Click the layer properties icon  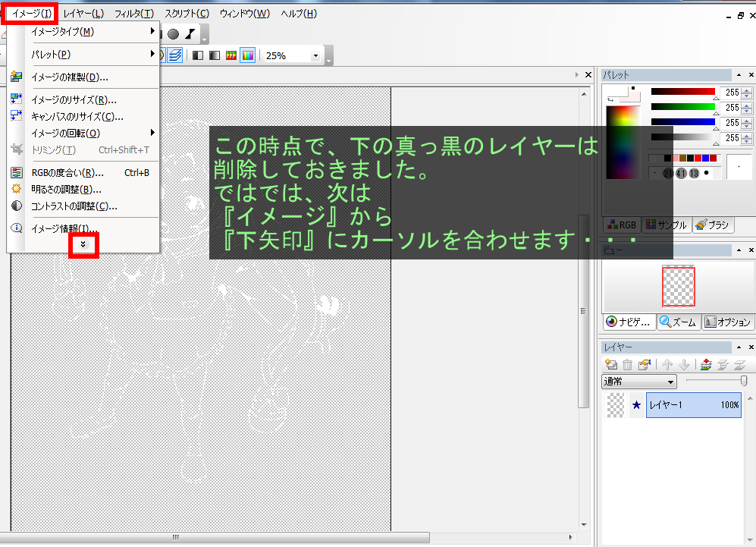point(644,365)
